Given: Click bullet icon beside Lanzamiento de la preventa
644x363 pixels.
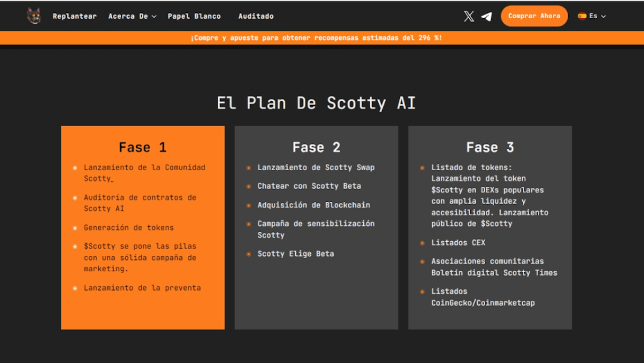Looking at the screenshot, I should pos(75,288).
